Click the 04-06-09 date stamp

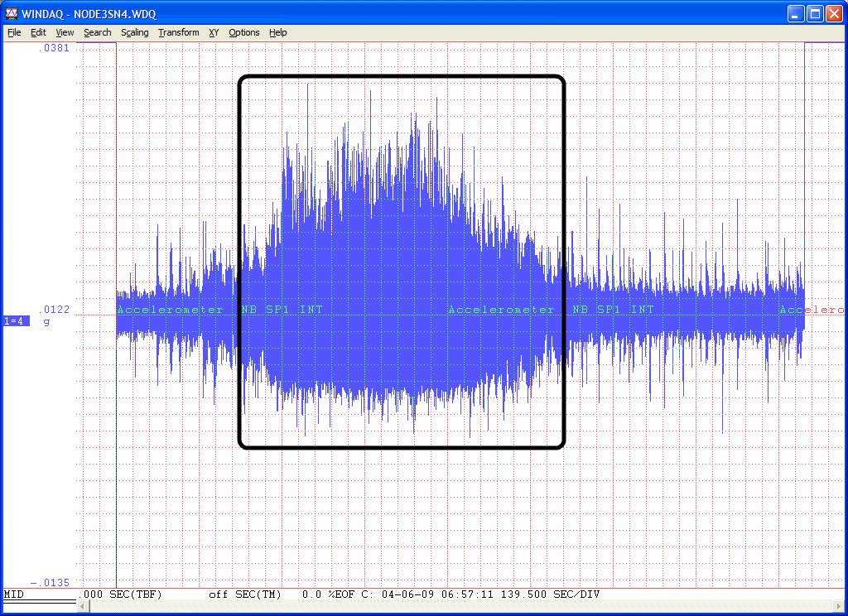click(x=407, y=594)
